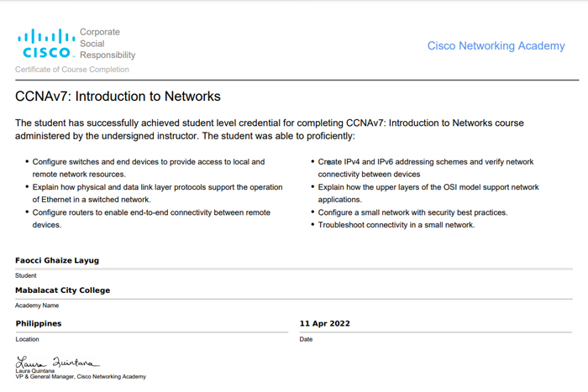This screenshot has width=588, height=392.
Task: Click the Academy Name field label
Action: [x=37, y=306]
